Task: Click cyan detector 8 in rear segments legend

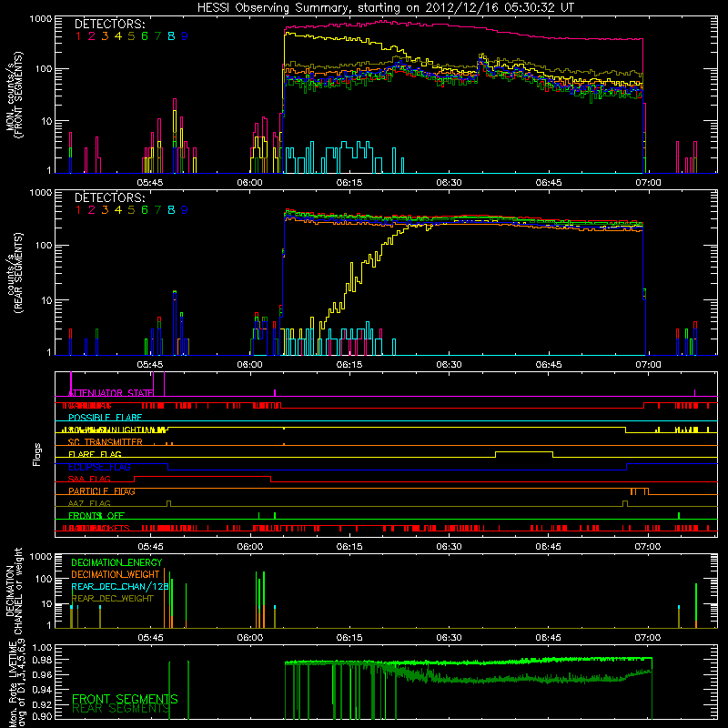Action: 171,210
